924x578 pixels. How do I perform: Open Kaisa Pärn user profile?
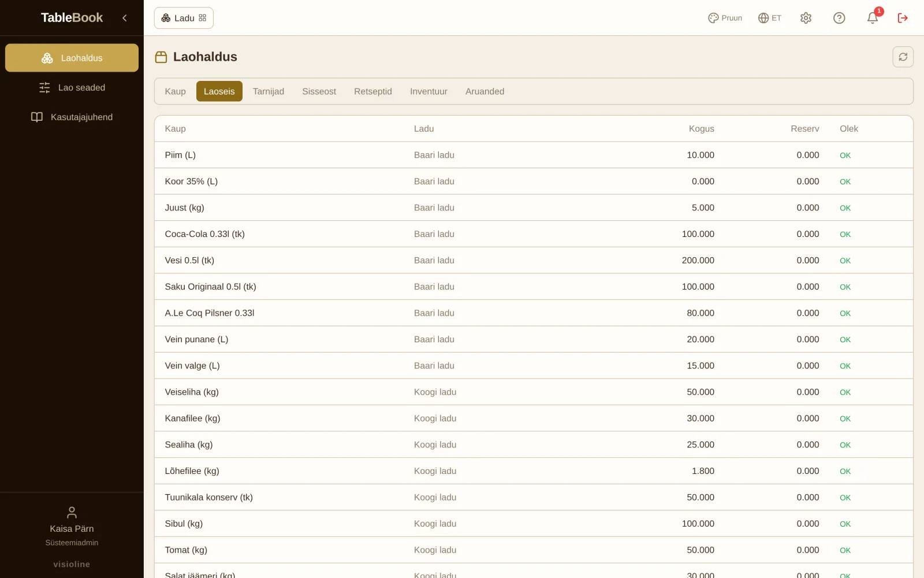pyautogui.click(x=72, y=526)
